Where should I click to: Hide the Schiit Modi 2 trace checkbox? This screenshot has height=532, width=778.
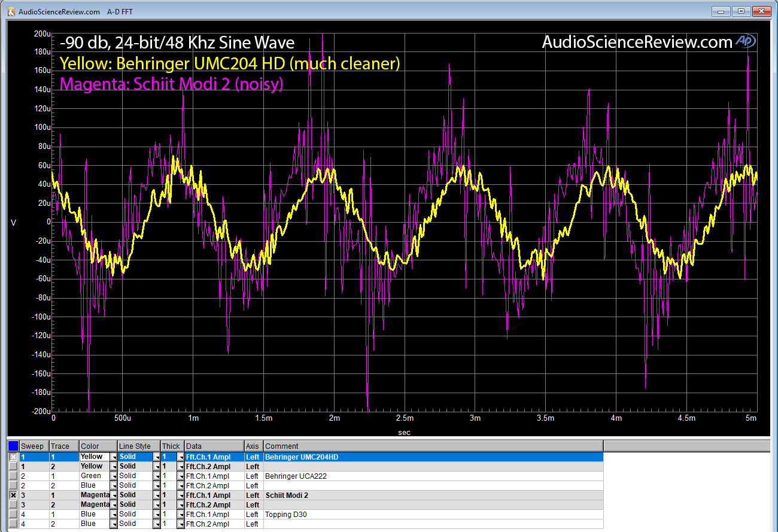tap(13, 495)
